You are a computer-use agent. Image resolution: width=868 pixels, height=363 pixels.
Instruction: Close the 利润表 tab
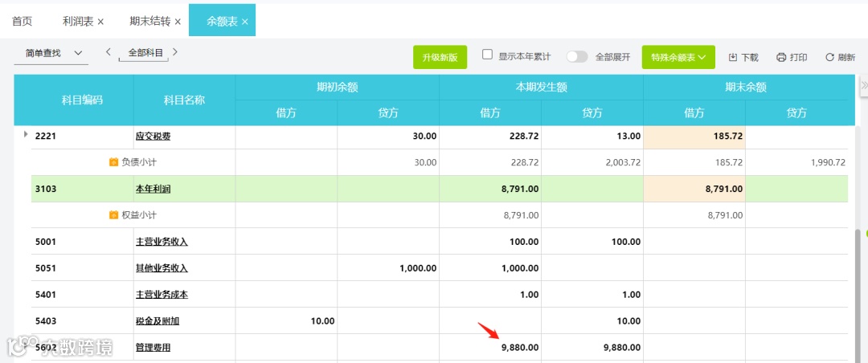(100, 22)
